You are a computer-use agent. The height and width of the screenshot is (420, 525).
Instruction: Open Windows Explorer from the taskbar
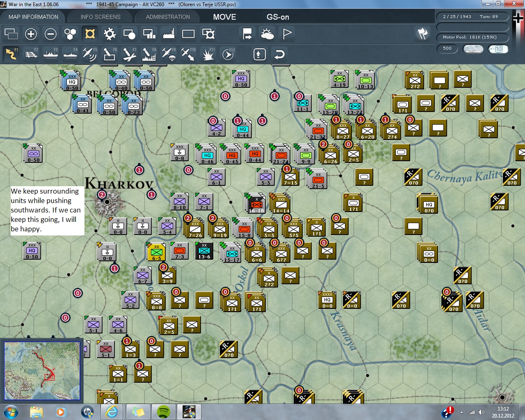coord(37,412)
